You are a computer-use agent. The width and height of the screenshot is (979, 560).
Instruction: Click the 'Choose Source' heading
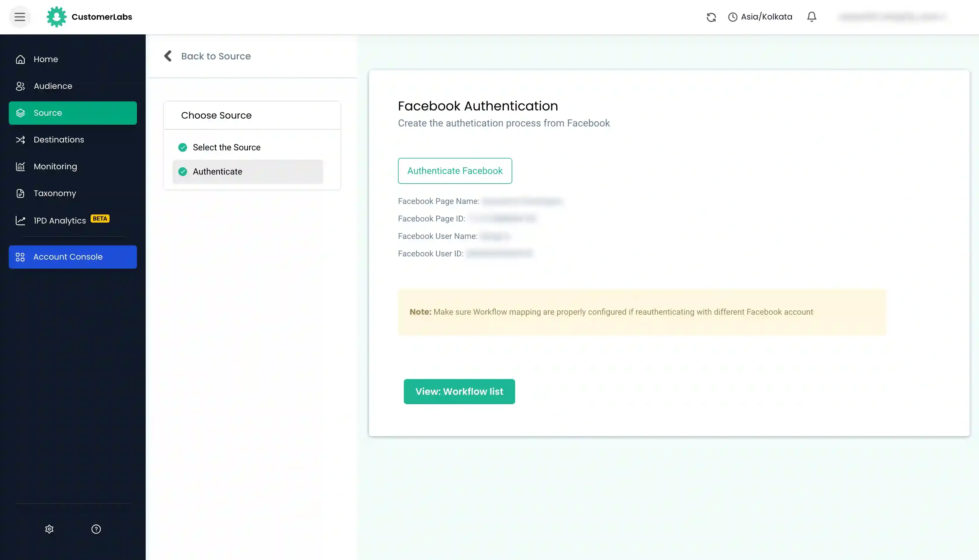tap(216, 115)
